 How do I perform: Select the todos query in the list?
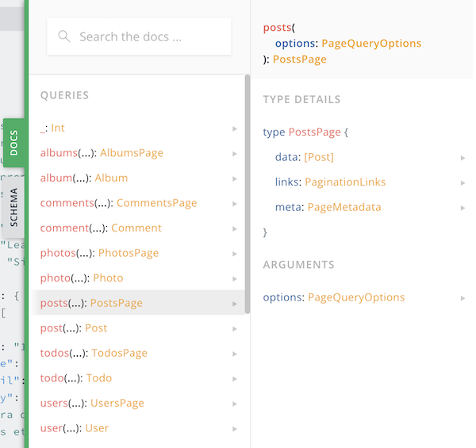tap(94, 353)
